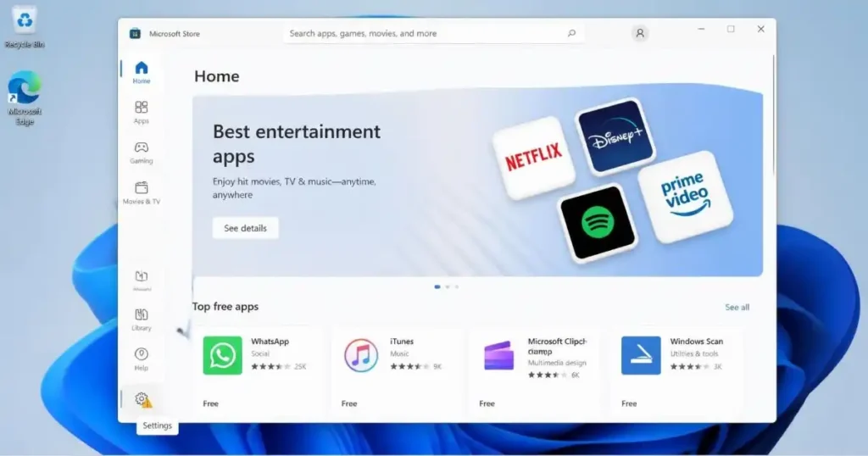Click the Microsoft Clipchamp app title
Viewport: 868px width, 456px height.
pos(557,346)
